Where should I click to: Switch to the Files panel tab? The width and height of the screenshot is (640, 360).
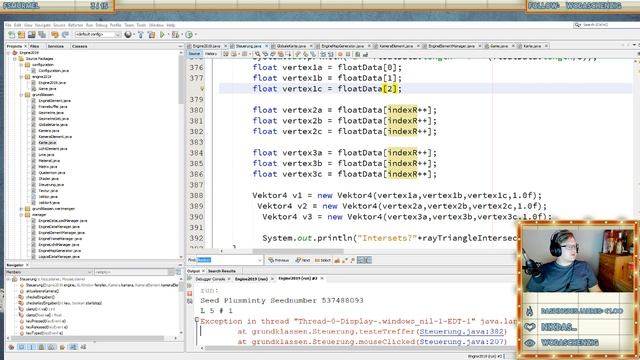tap(35, 47)
